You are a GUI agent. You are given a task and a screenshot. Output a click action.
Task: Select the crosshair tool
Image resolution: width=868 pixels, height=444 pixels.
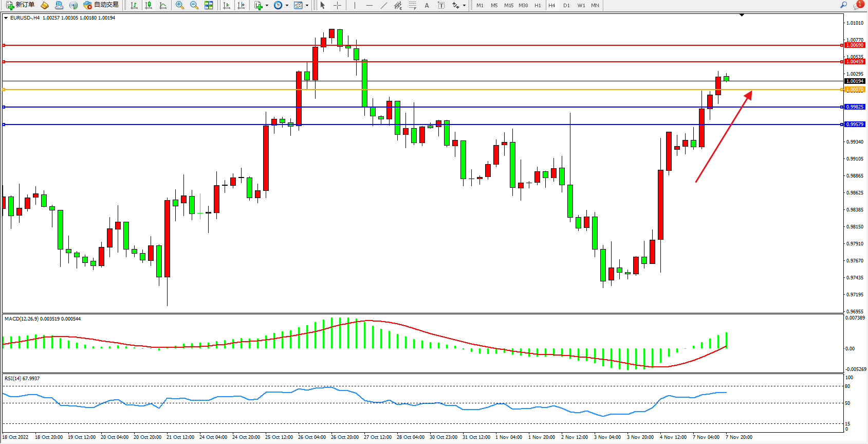coord(337,5)
